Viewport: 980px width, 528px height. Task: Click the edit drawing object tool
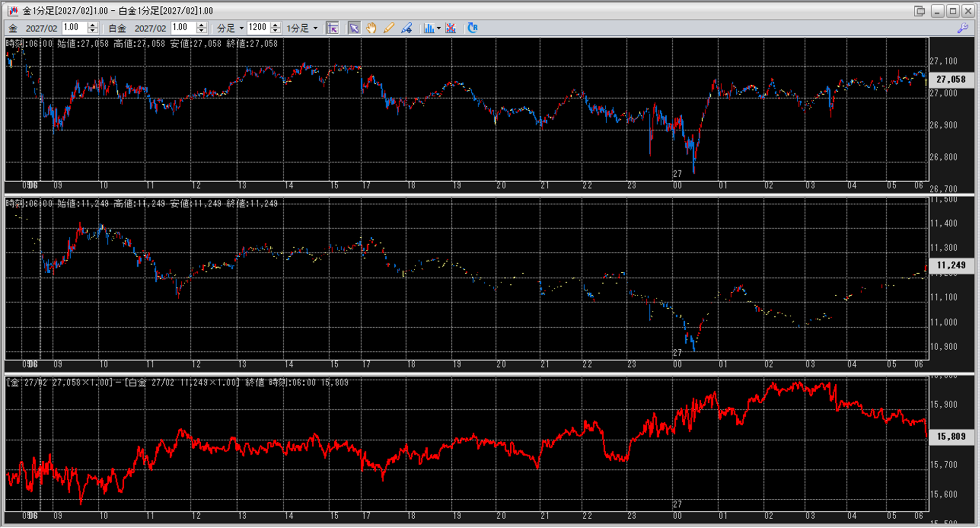[406, 28]
